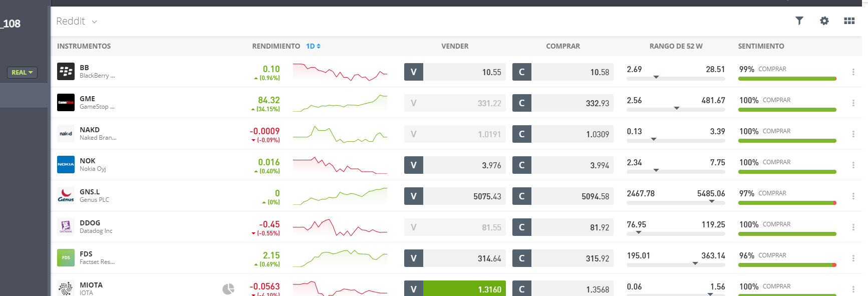This screenshot has width=868, height=296.
Task: Click the GME 1D sparkline chart
Action: coord(340,103)
